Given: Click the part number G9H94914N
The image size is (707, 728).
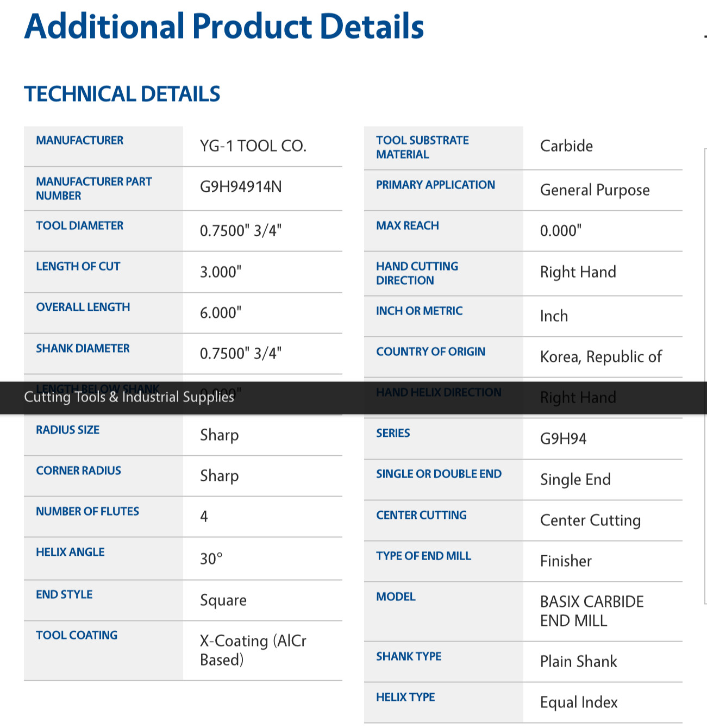Looking at the screenshot, I should tap(241, 187).
